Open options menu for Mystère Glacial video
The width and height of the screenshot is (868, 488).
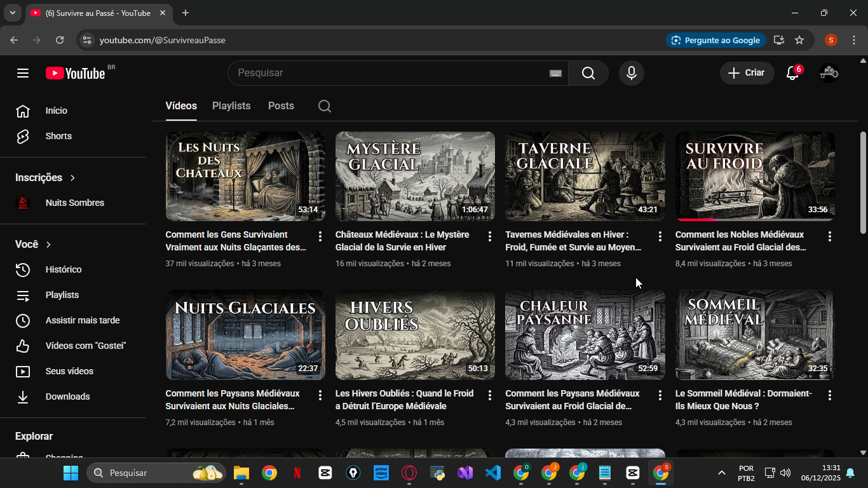pyautogui.click(x=490, y=236)
